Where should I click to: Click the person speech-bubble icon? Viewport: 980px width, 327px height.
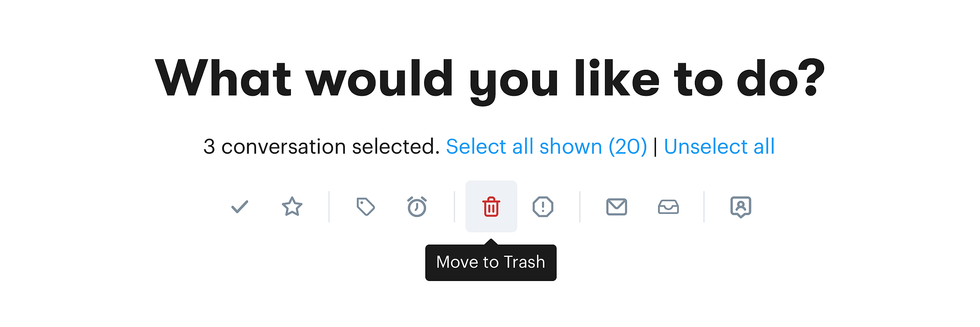click(x=741, y=207)
